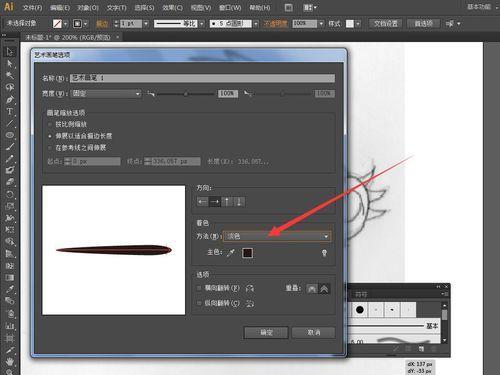Select the Hand tool
The width and height of the screenshot is (500, 375).
[x=10, y=361]
